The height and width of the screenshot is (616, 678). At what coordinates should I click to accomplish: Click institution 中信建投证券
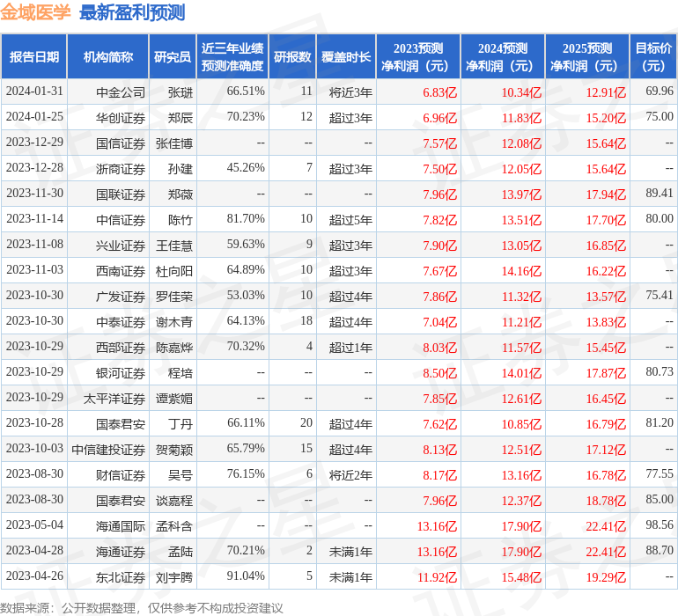click(108, 449)
